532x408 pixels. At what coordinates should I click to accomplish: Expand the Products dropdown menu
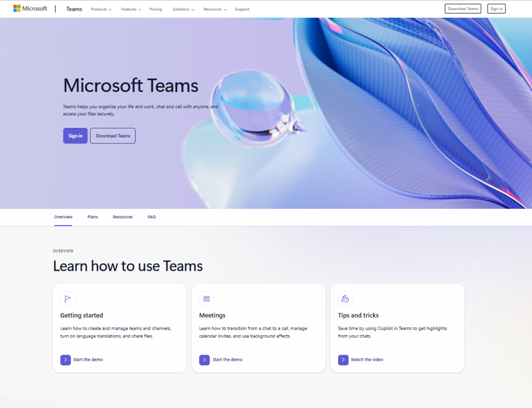pos(101,9)
